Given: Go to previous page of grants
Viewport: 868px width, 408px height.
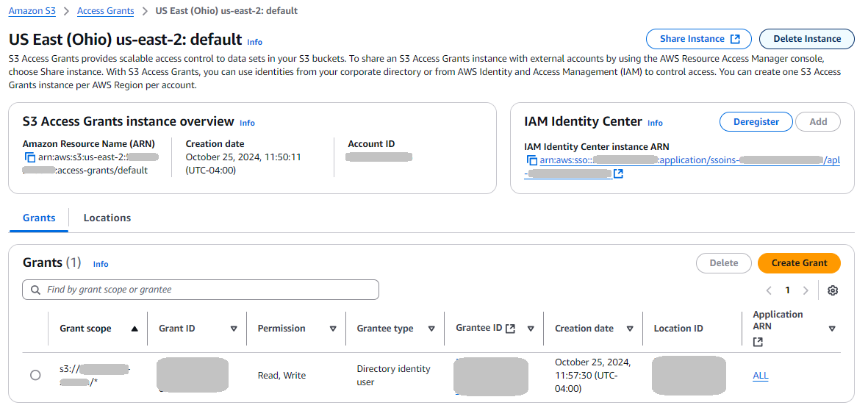Looking at the screenshot, I should (x=770, y=290).
